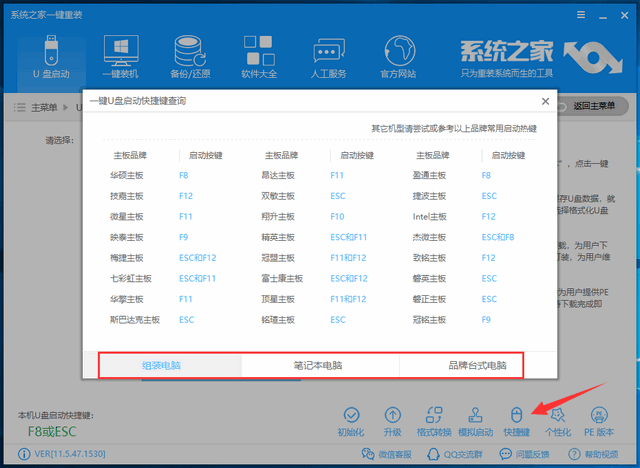The image size is (640, 468).
Task: Open the 一键装机 section
Action: [x=121, y=56]
